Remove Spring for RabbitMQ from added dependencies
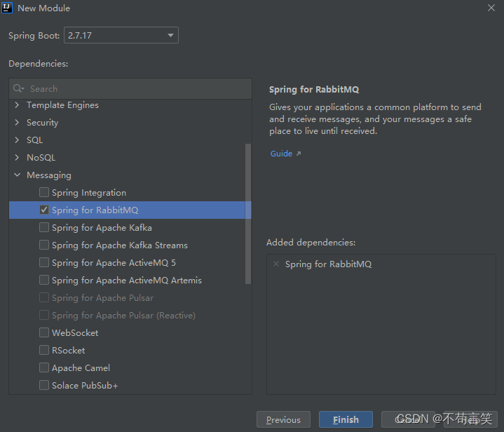Image resolution: width=504 pixels, height=432 pixels. click(275, 264)
